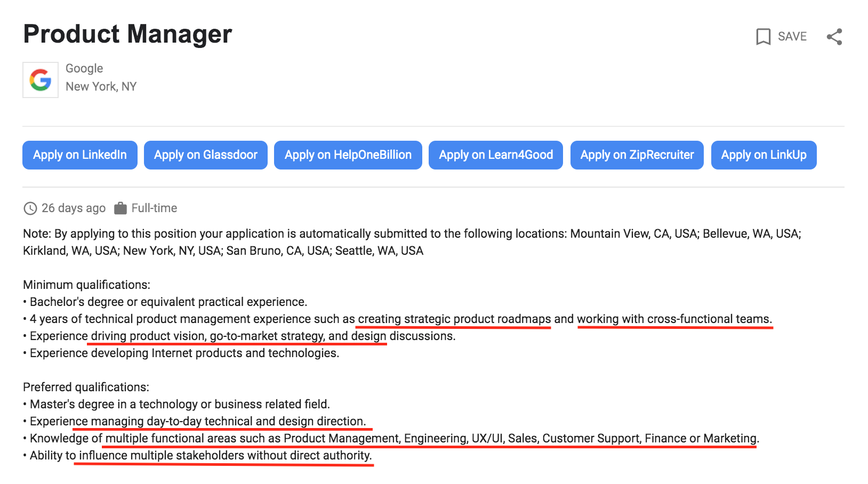The image size is (868, 484).
Task: Apply on ZipRecruiter
Action: 637,155
